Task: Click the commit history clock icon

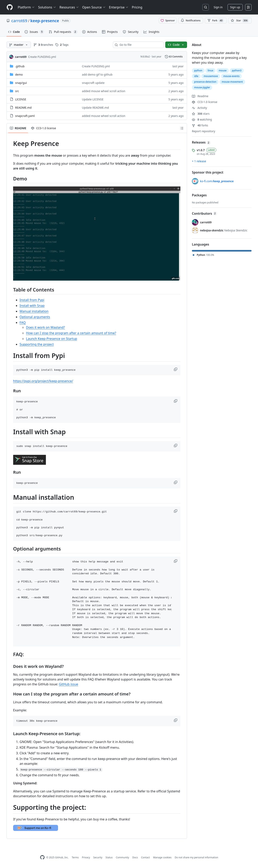Action: point(166,57)
